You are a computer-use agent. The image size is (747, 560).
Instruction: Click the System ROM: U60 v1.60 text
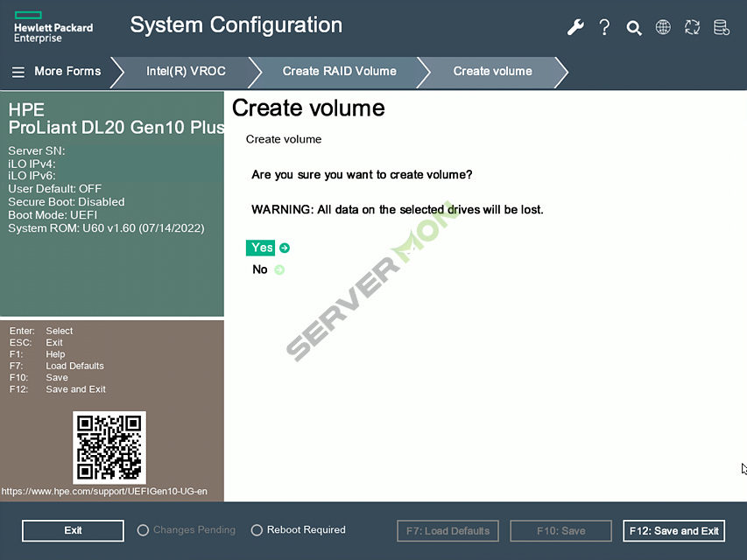pyautogui.click(x=106, y=228)
